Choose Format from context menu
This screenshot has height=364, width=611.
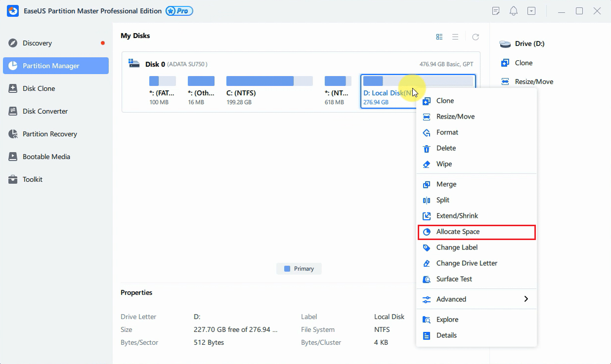pyautogui.click(x=477, y=132)
